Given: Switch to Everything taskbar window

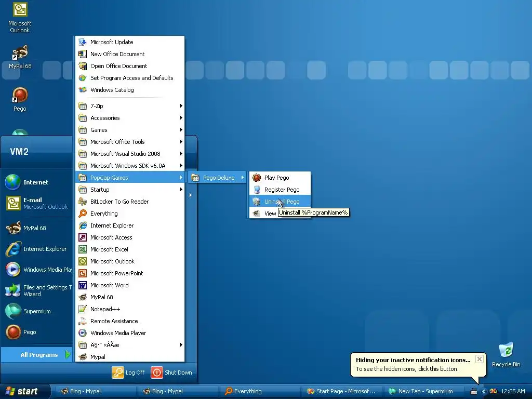Looking at the screenshot, I should tap(260, 391).
